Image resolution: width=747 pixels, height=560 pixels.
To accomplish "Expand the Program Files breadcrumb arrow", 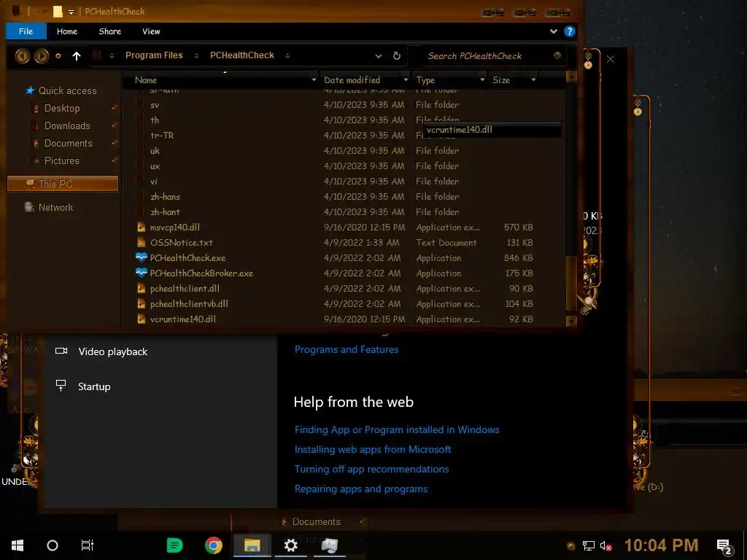I will click(196, 55).
